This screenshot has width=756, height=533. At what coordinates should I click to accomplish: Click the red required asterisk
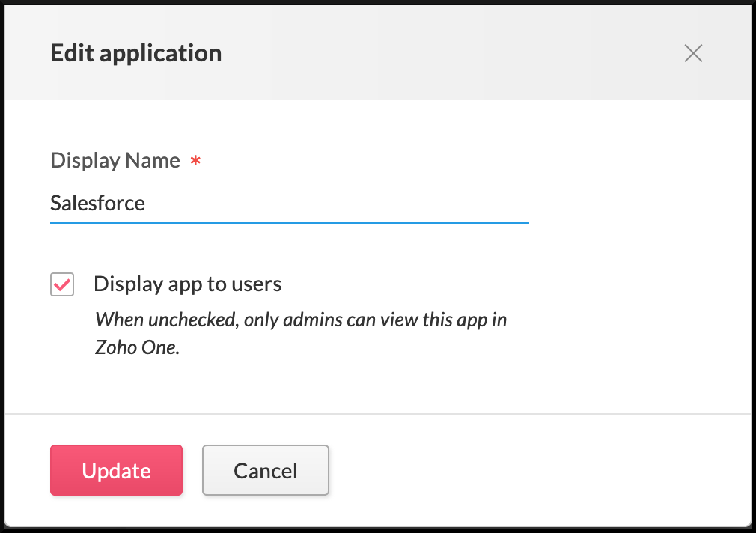click(195, 162)
